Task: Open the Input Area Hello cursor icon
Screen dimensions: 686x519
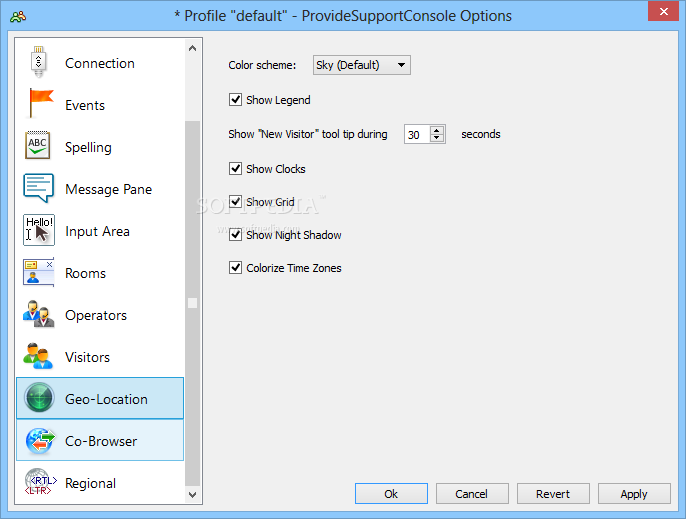Action: pyautogui.click(x=38, y=230)
